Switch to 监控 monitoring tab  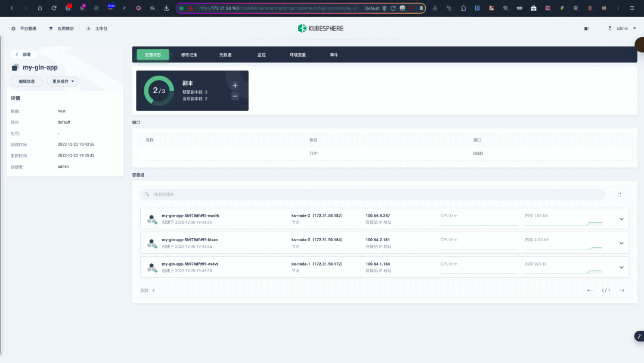coord(261,55)
